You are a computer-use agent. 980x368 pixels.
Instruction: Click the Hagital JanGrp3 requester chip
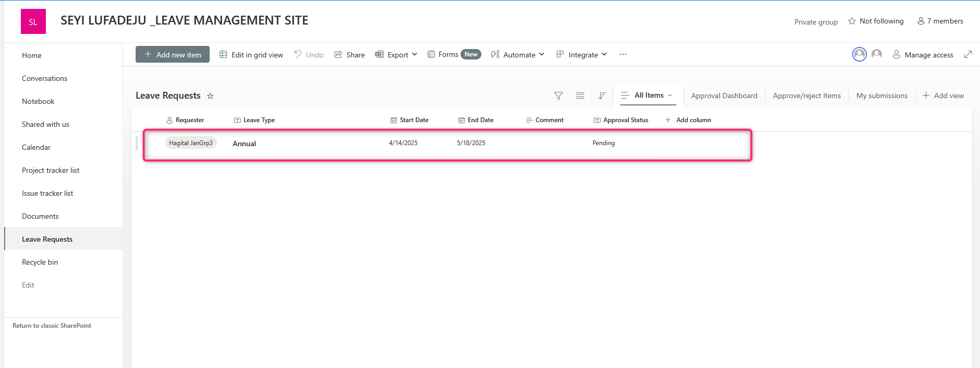click(x=191, y=143)
